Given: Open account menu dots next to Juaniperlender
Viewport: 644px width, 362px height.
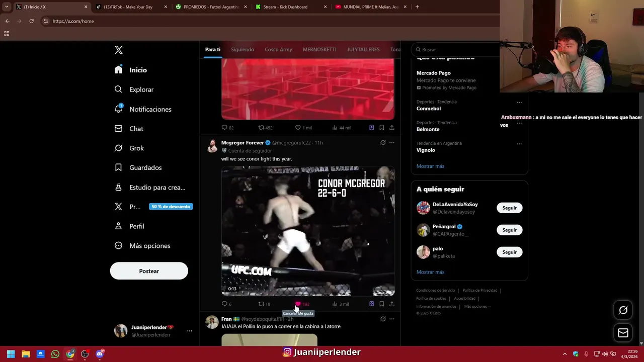Looking at the screenshot, I should coord(189,331).
